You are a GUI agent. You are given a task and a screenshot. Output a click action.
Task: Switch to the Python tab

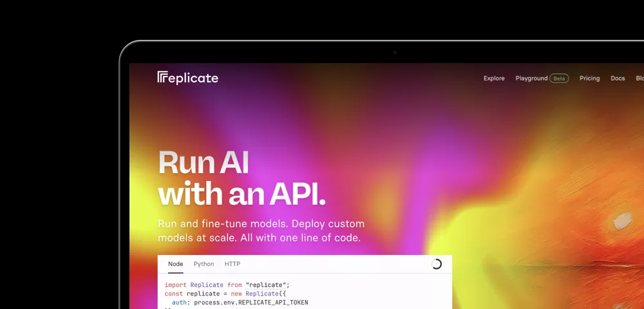pos(204,264)
